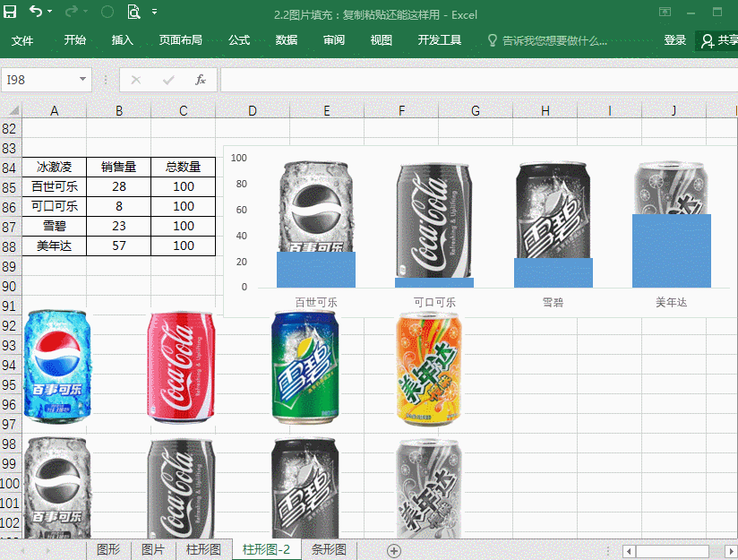Open the 文件 menu
This screenshot has height=560, width=738.
[22, 40]
